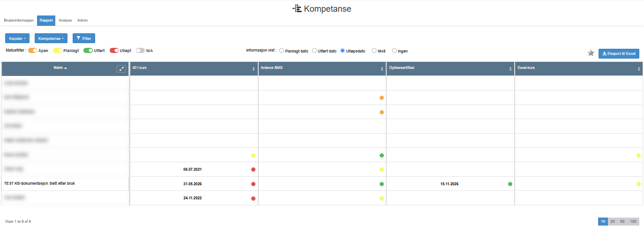Set page size to 50
The image size is (644, 226).
pyautogui.click(x=622, y=221)
